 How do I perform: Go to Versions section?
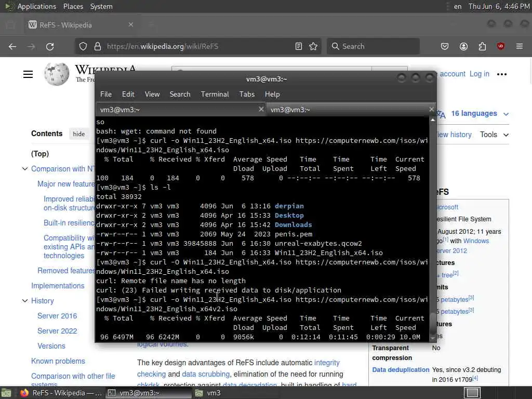51,345
